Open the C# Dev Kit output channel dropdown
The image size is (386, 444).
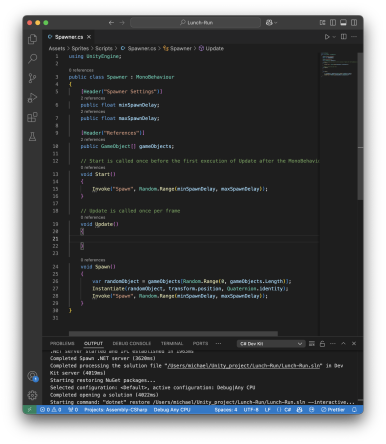click(271, 344)
